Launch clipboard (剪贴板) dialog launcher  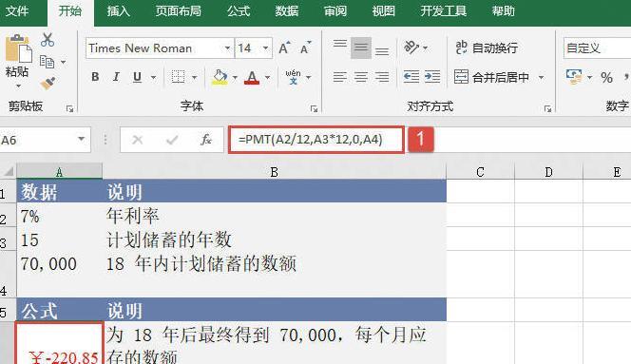coord(70,108)
